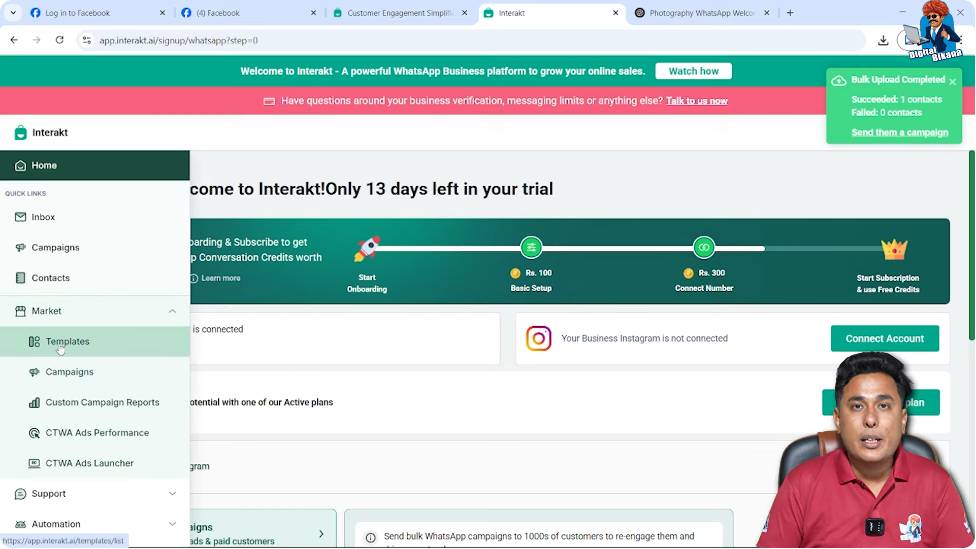
Task: Click the Rs. 300 credits label
Action: [x=711, y=273]
